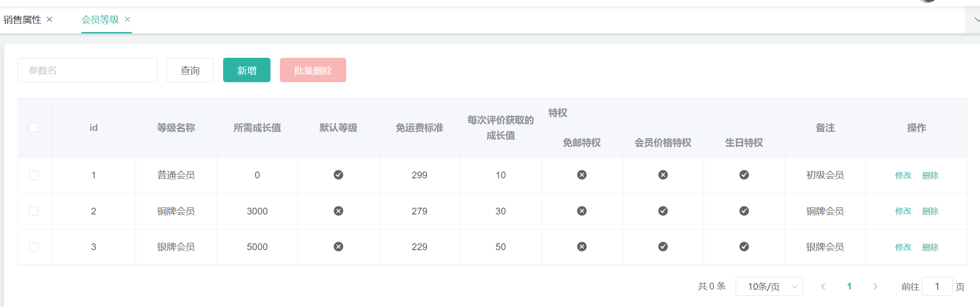Image resolution: width=980 pixels, height=307 pixels.
Task: Click the 所需成长值 column header
Action: point(257,128)
